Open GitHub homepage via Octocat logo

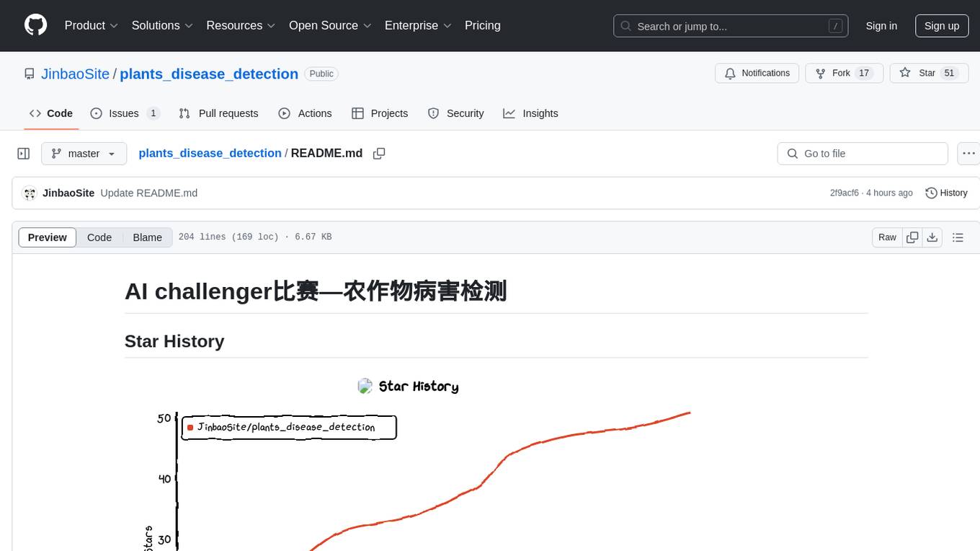pyautogui.click(x=35, y=25)
